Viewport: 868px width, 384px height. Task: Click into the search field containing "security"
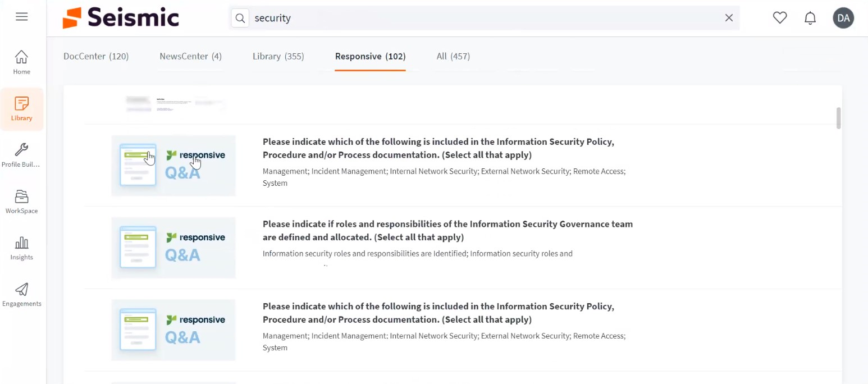tap(485, 18)
